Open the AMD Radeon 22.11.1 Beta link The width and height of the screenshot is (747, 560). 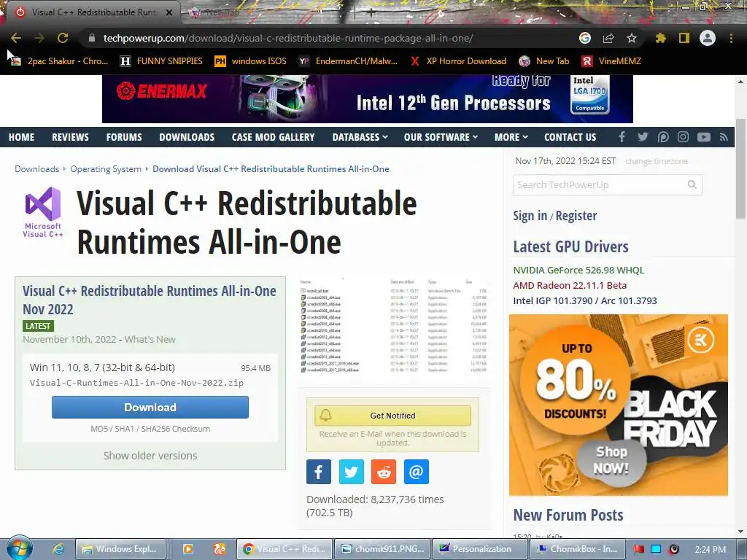[x=570, y=285]
